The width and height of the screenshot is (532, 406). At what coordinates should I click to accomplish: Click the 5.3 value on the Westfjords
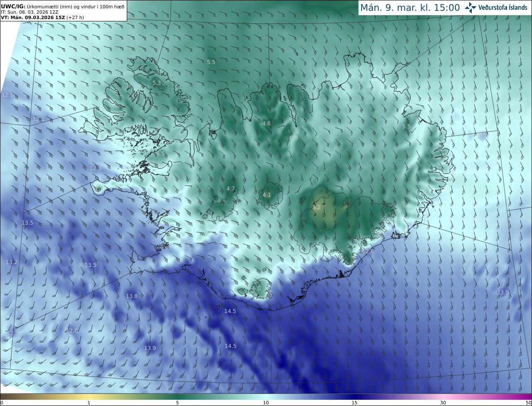coord(157,83)
